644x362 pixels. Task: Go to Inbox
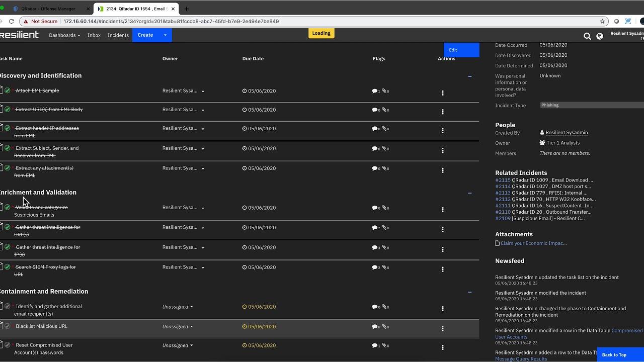(x=94, y=35)
